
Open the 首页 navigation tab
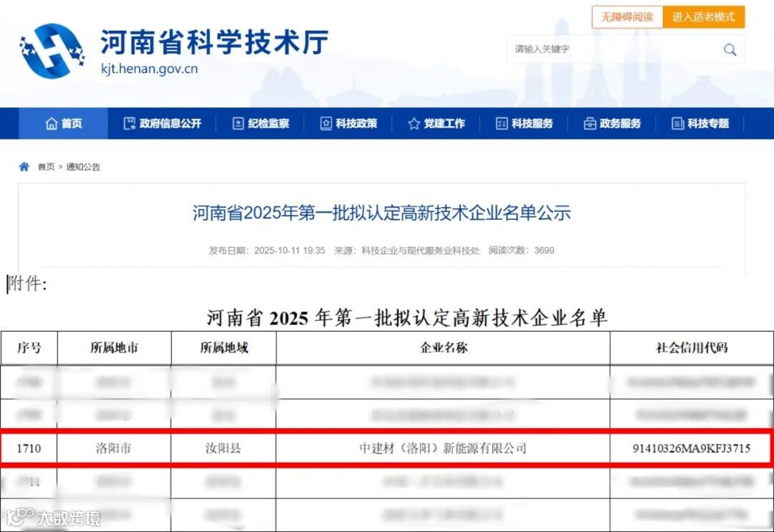(63, 123)
